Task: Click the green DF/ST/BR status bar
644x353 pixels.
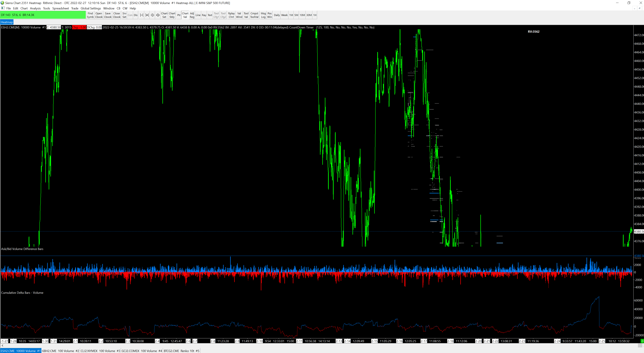Action: tap(43, 15)
